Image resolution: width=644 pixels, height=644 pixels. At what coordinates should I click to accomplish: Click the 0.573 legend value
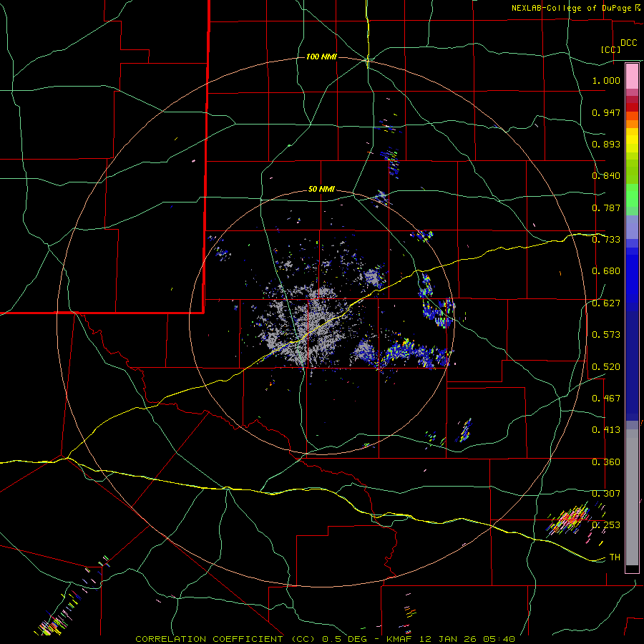606,335
